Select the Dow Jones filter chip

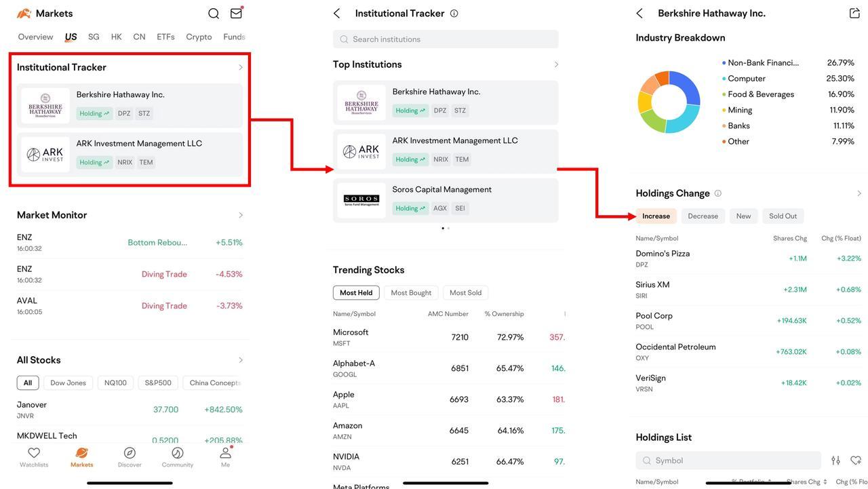pos(68,383)
